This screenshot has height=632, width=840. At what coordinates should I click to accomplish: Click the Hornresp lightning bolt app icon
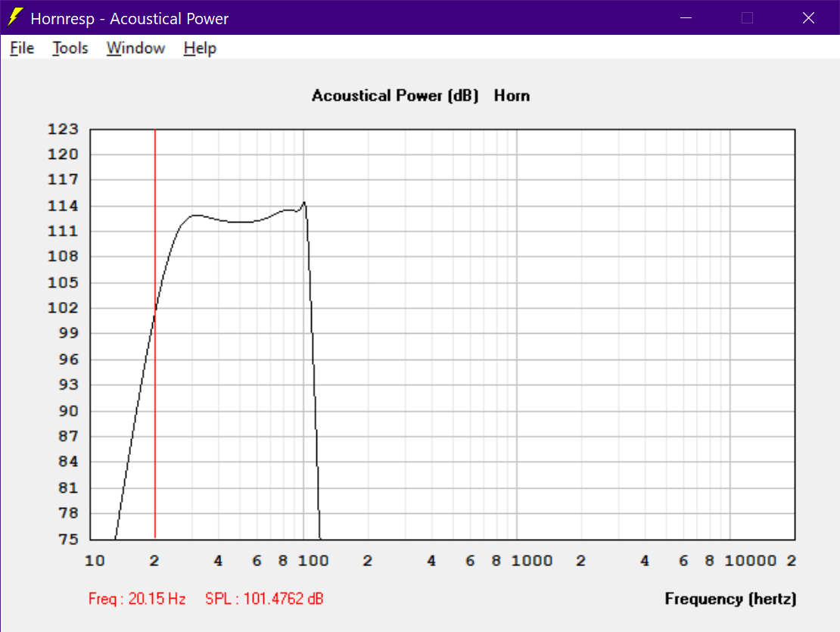pyautogui.click(x=16, y=17)
